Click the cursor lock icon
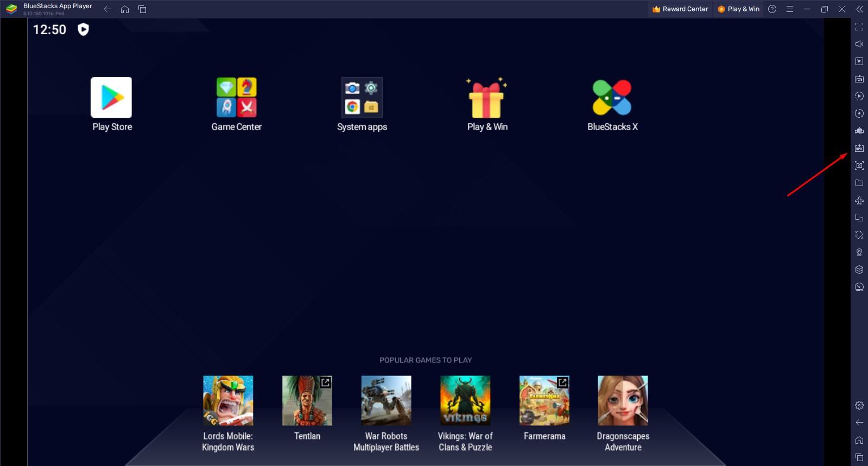 [859, 61]
